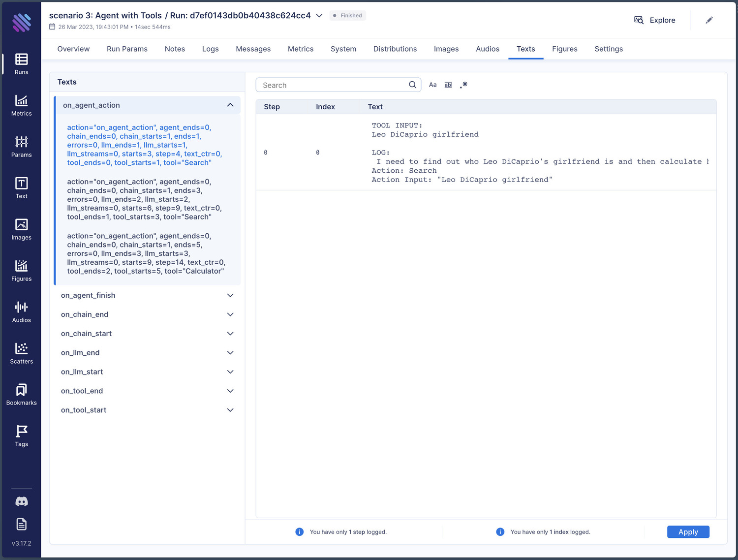Expand the on_agent_finish section
The image size is (738, 560).
click(147, 295)
